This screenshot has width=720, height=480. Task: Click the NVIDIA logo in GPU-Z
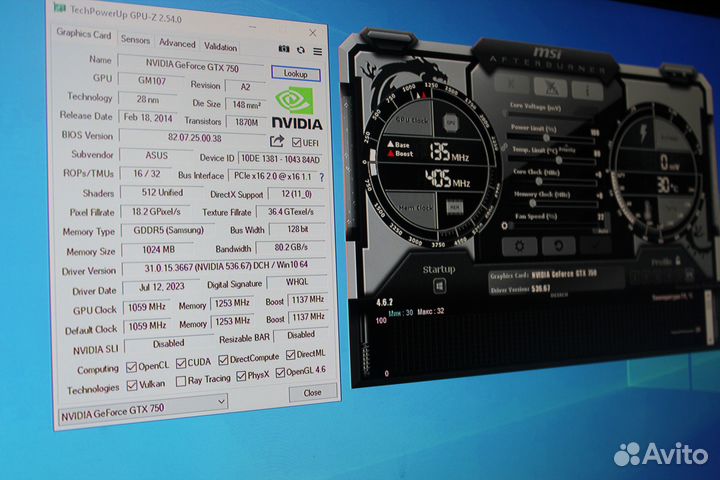point(297,108)
